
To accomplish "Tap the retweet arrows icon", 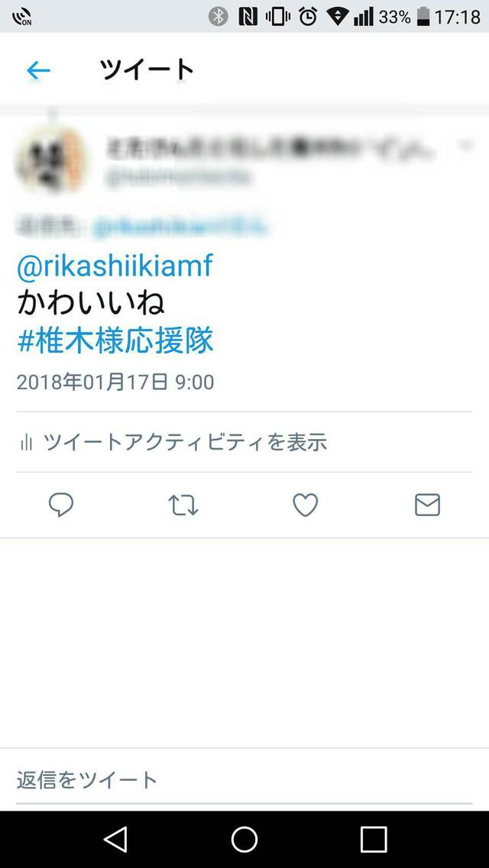I will pyautogui.click(x=183, y=505).
